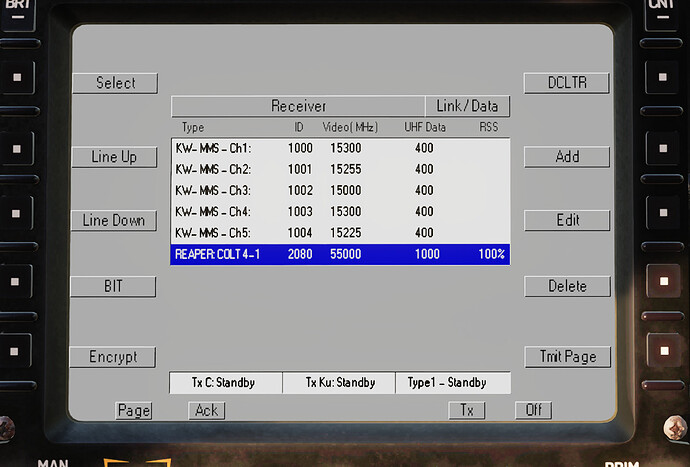Acknowledge with the Ack button
Image resolution: width=690 pixels, height=467 pixels.
click(x=206, y=410)
